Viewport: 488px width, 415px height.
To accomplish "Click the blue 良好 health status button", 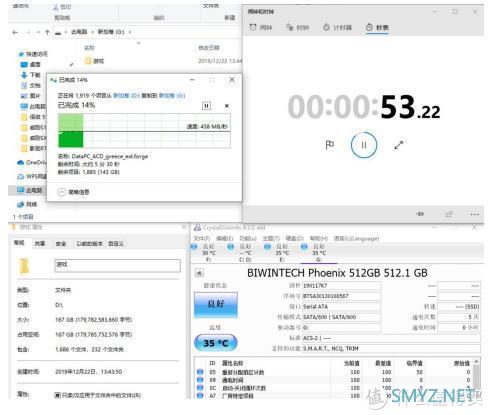I will (216, 304).
